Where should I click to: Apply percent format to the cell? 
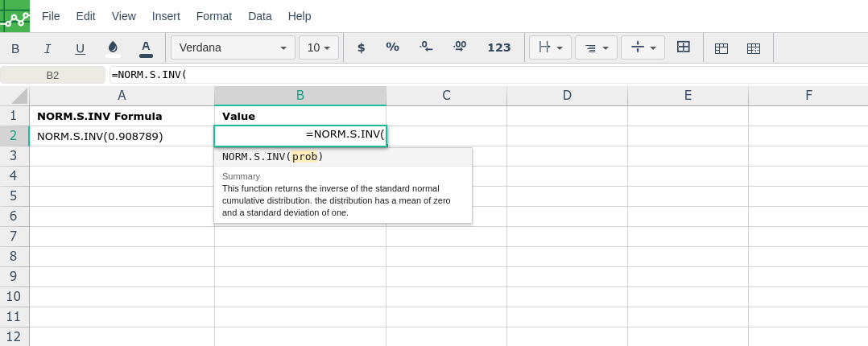tap(392, 47)
